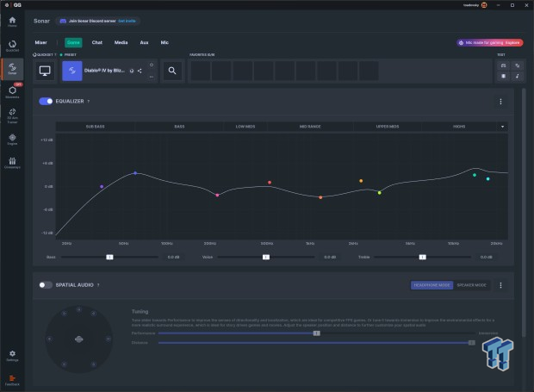Select the Mid Range band label
This screenshot has height=392, width=534.
pos(310,127)
